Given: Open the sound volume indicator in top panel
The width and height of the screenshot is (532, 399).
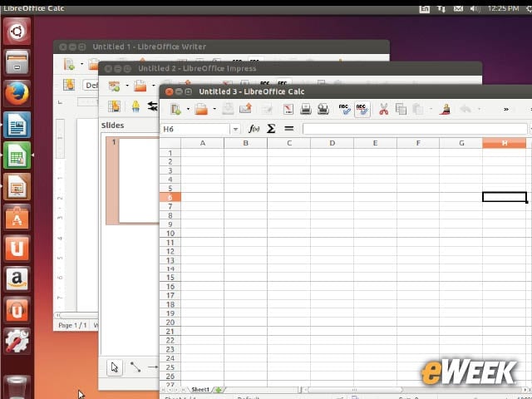Looking at the screenshot, I should click(x=475, y=8).
